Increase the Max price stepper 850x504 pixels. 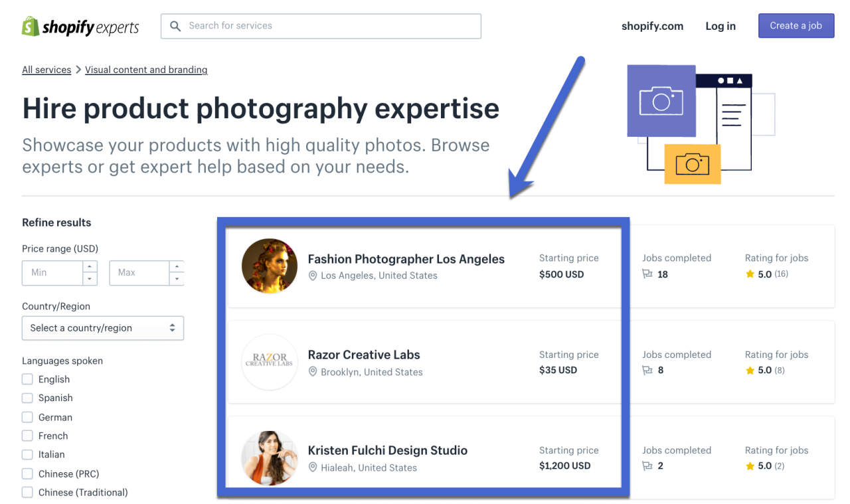click(x=177, y=266)
